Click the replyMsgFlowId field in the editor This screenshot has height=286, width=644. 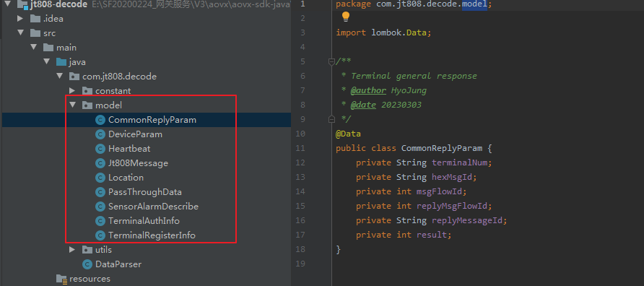452,206
